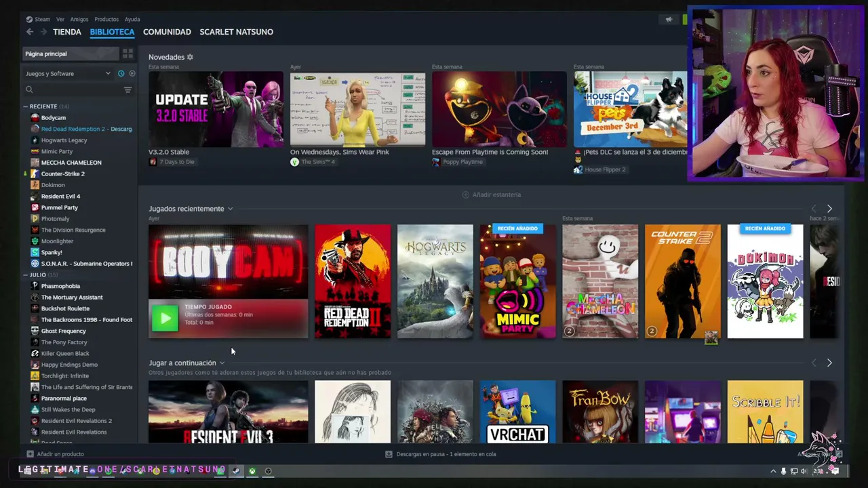The height and width of the screenshot is (488, 868).
Task: Show hidden tray icons chevron
Action: pos(773,471)
